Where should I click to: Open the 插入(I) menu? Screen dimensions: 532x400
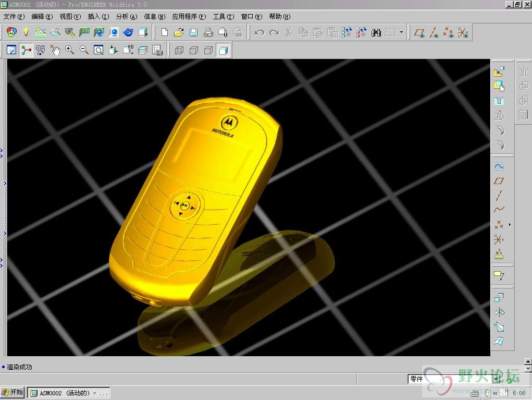point(98,16)
